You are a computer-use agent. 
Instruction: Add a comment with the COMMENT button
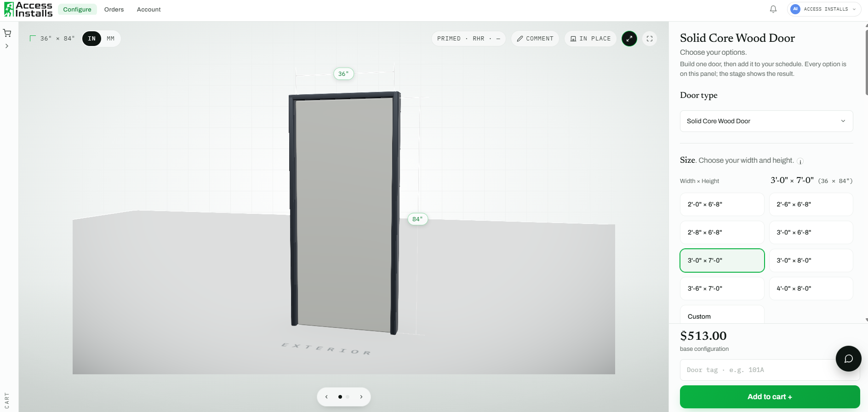tap(535, 39)
